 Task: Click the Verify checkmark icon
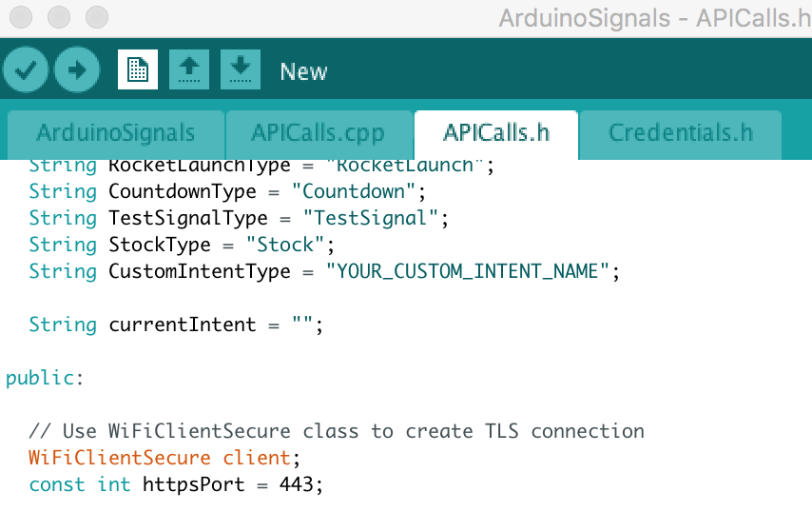coord(26,69)
